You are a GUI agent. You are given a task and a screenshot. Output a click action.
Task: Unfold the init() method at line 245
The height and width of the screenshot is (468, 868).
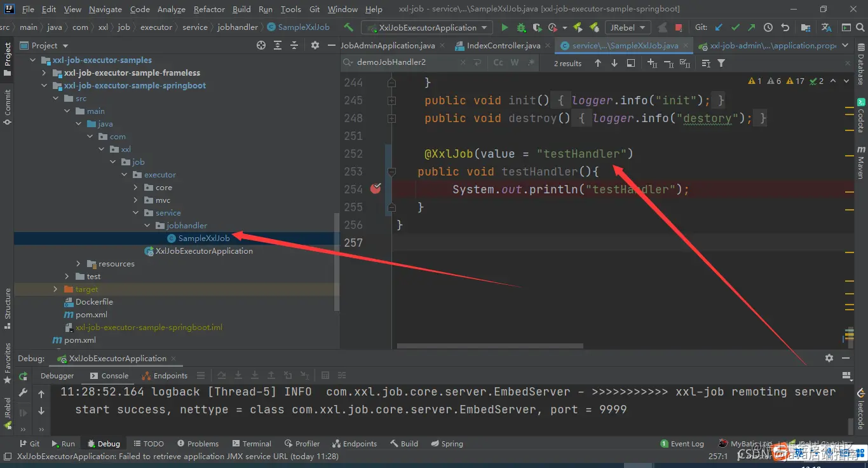pos(391,100)
